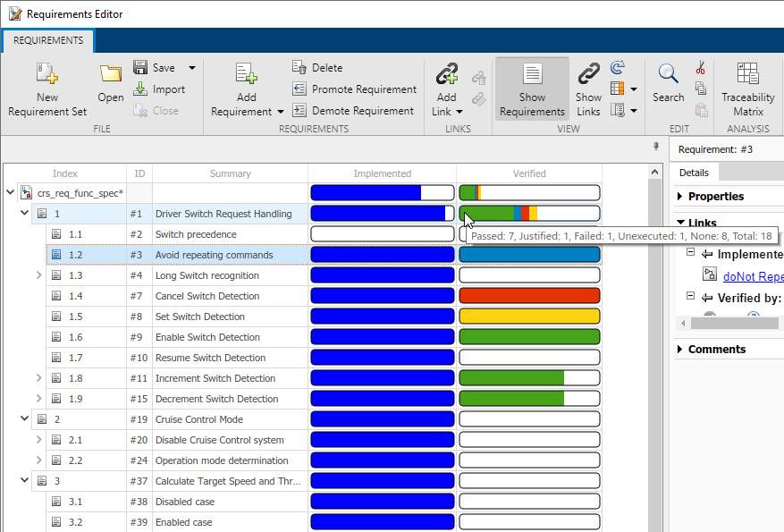Switch to the Details tab
Viewport: 784px width, 532px height.
pos(694,173)
